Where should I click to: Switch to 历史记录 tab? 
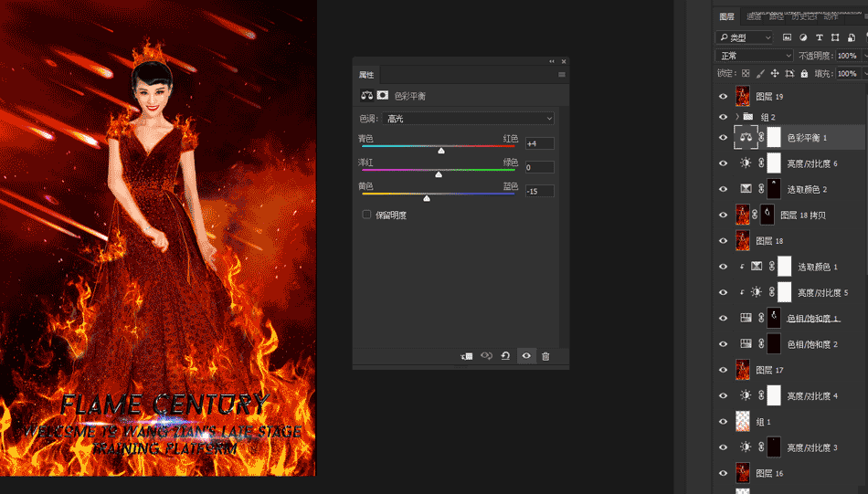coord(804,16)
